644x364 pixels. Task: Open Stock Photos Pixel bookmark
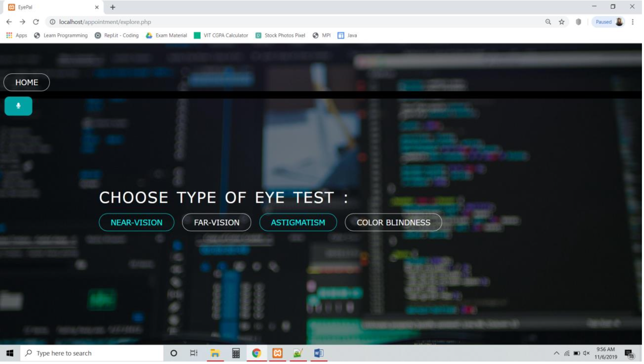[x=281, y=35]
